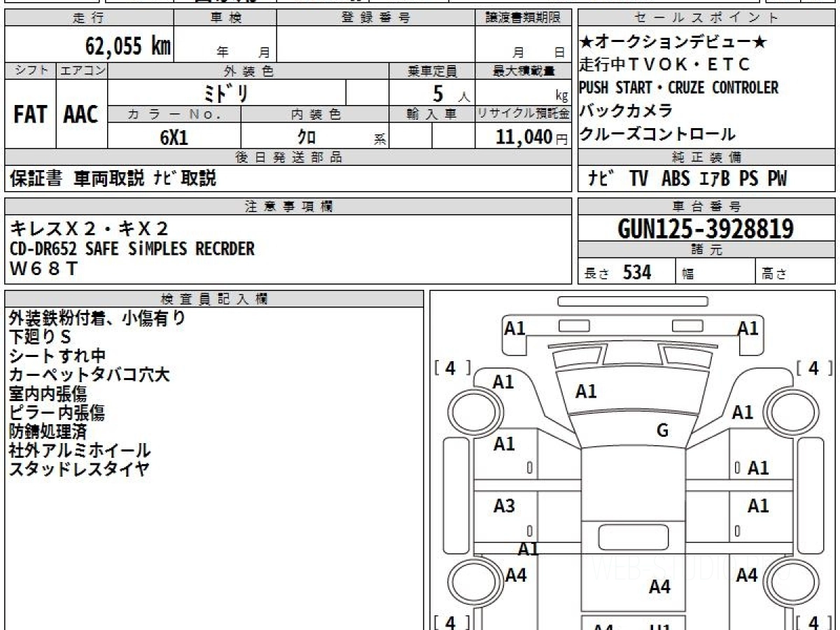Click the 走行 column header
Screen dimensions: 840x630
[88, 18]
